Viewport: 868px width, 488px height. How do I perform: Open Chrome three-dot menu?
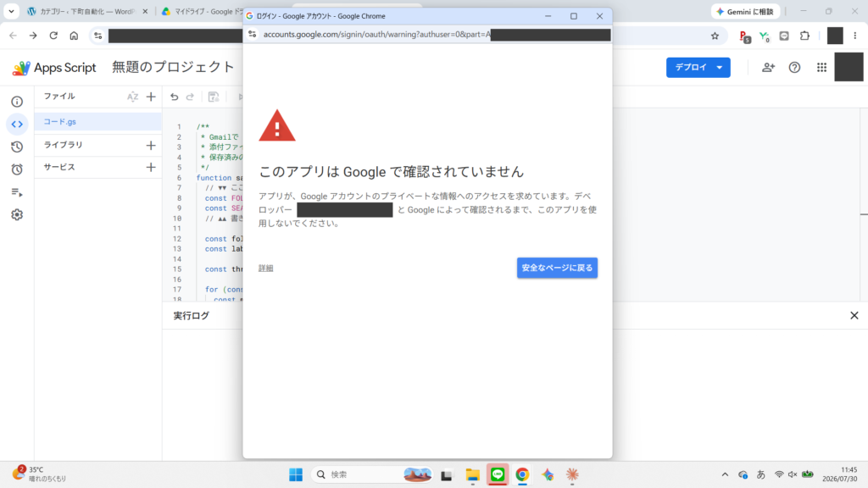pyautogui.click(x=855, y=36)
